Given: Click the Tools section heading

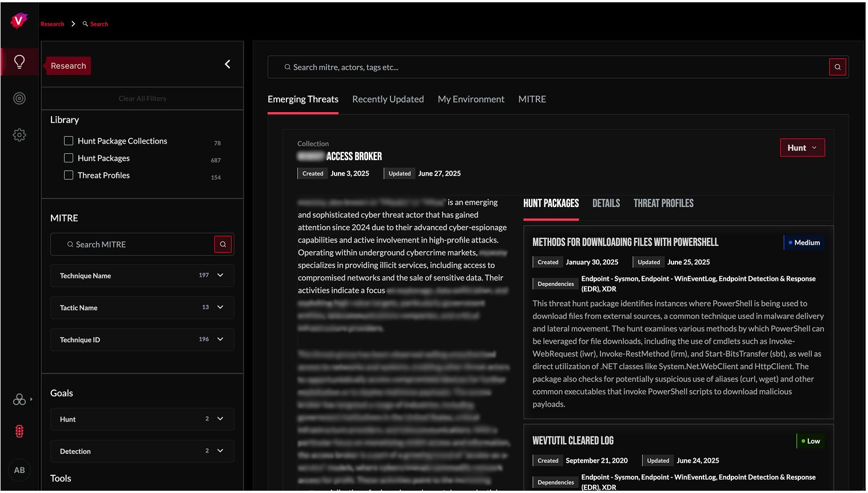Looking at the screenshot, I should pos(61,478).
